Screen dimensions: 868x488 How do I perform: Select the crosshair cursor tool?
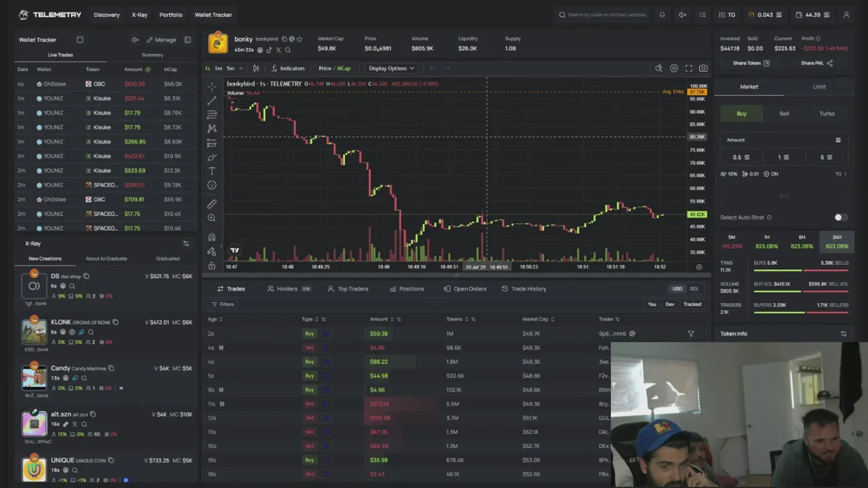[x=212, y=86]
